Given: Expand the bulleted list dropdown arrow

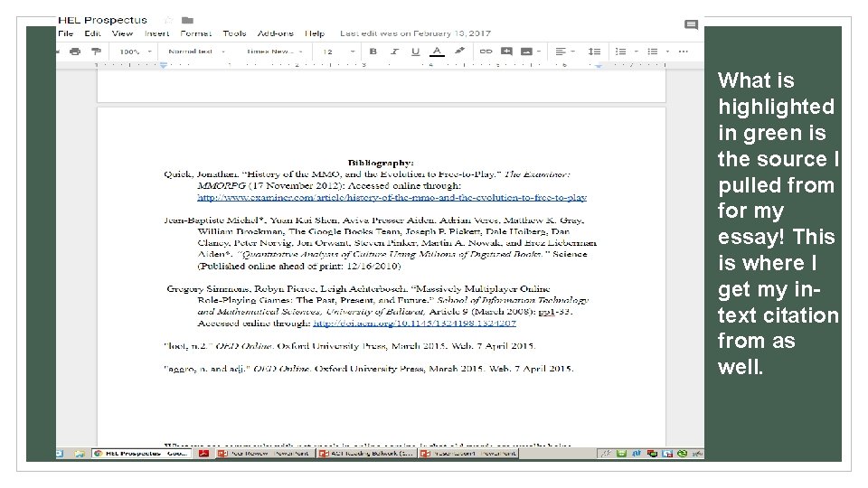Looking at the screenshot, I should click(x=667, y=52).
